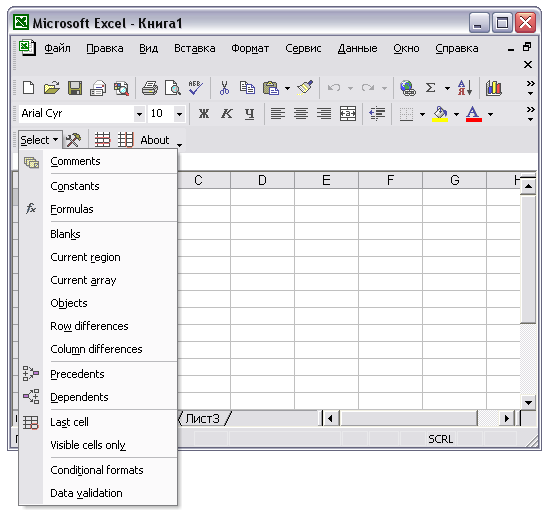Paste with the clipboard icon

(x=271, y=88)
